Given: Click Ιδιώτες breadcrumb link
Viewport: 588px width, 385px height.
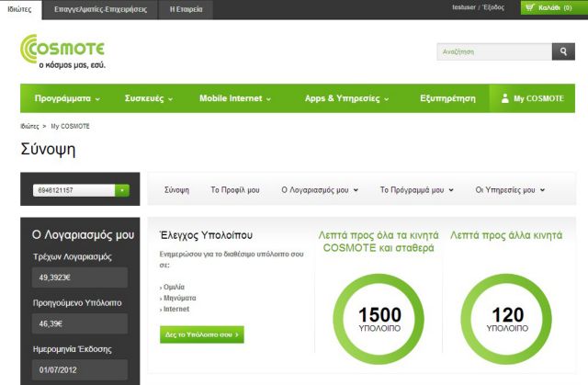Looking at the screenshot, I should pos(29,126).
